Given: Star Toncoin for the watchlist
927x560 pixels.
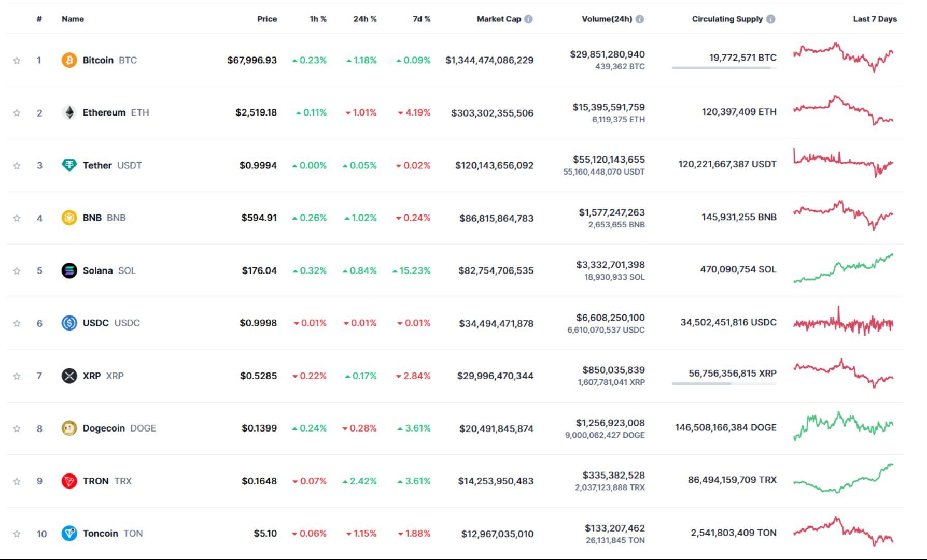Looking at the screenshot, I should (17, 533).
